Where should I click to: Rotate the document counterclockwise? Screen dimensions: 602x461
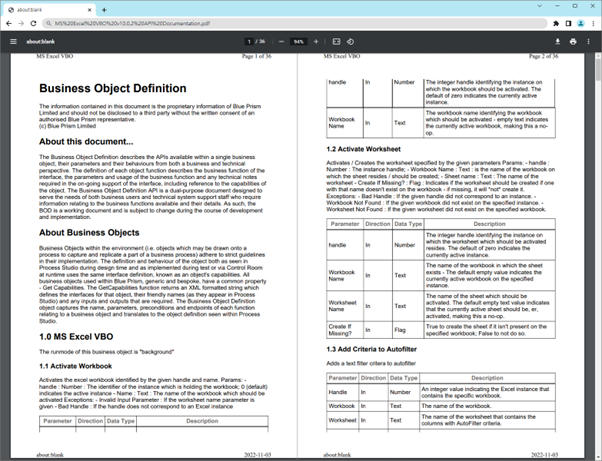[350, 41]
